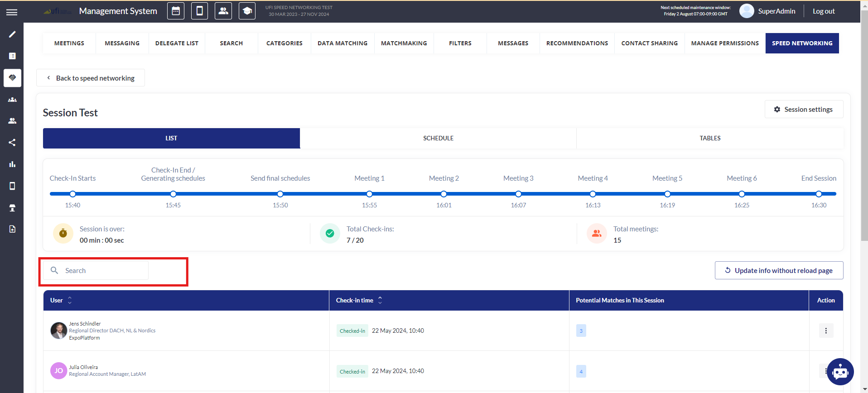Switch to the SCHEDULE tab
The width and height of the screenshot is (868, 393).
[x=438, y=138]
